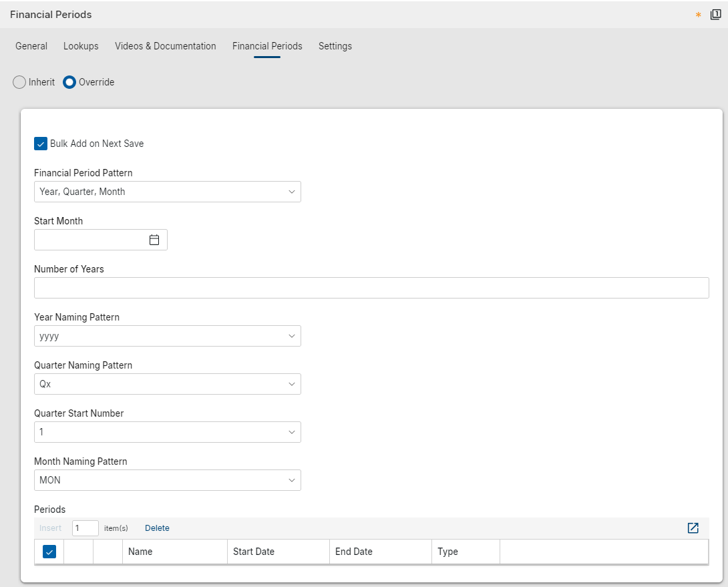Image resolution: width=728 pixels, height=587 pixels.
Task: Select the Inherit radio button
Action: point(20,82)
